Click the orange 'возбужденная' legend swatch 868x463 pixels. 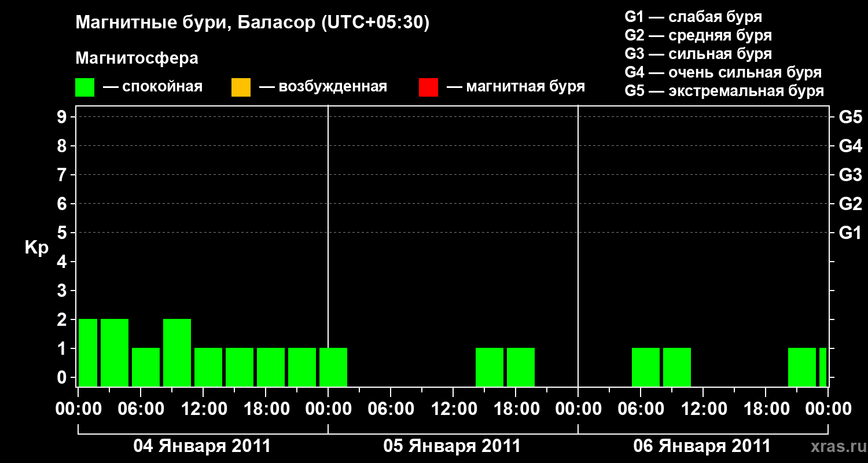(241, 87)
